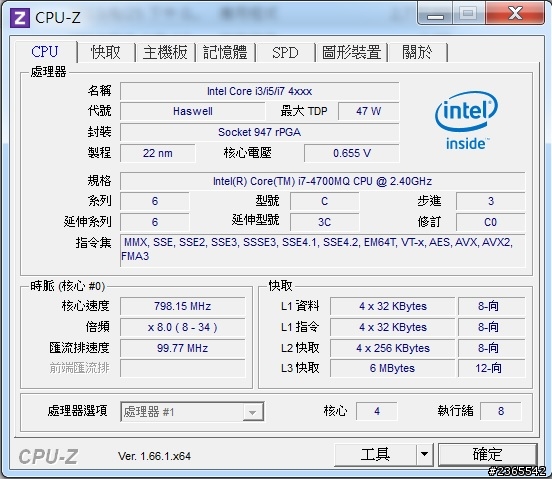Close the CPU-Z window
The height and width of the screenshot is (479, 552).
(x=515, y=14)
